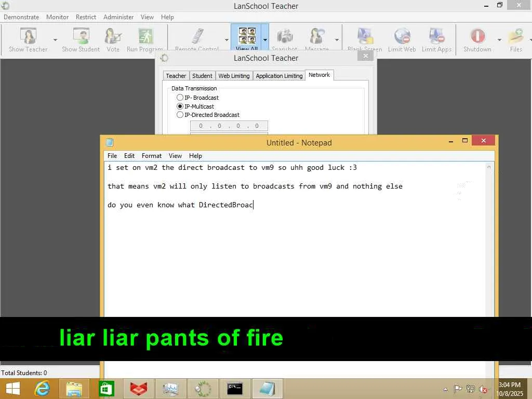Switch to the Web Limiting tab
532x399 pixels.
point(234,76)
